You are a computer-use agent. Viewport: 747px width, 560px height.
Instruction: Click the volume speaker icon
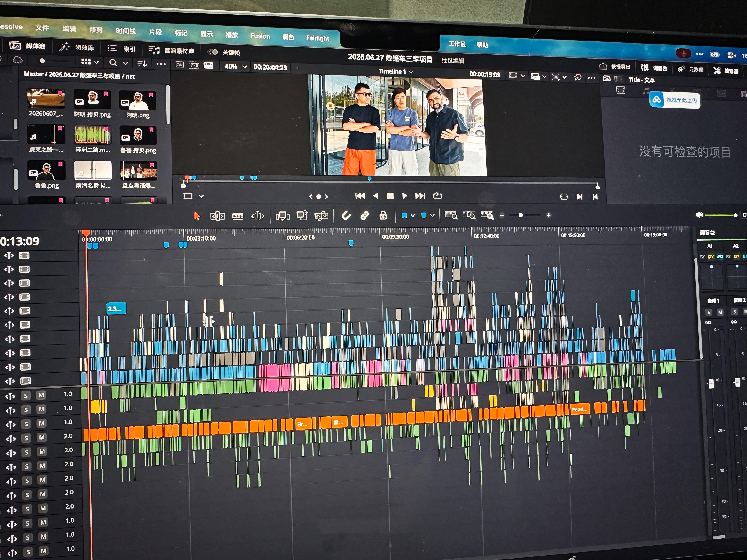699,215
